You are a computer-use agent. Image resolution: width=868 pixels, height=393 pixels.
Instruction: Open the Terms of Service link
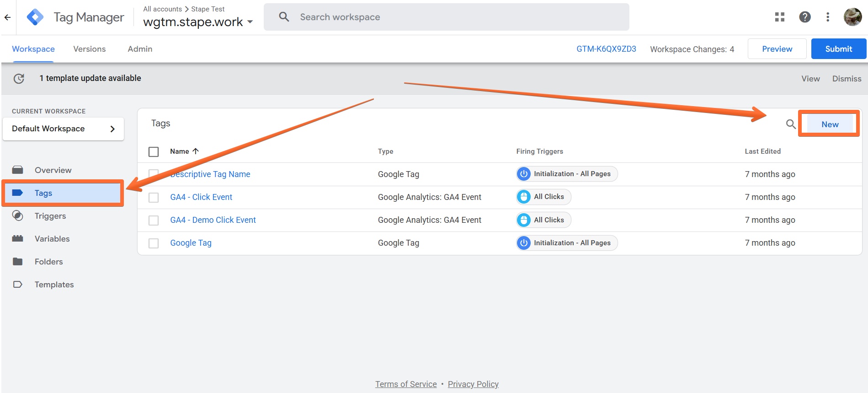tap(406, 384)
